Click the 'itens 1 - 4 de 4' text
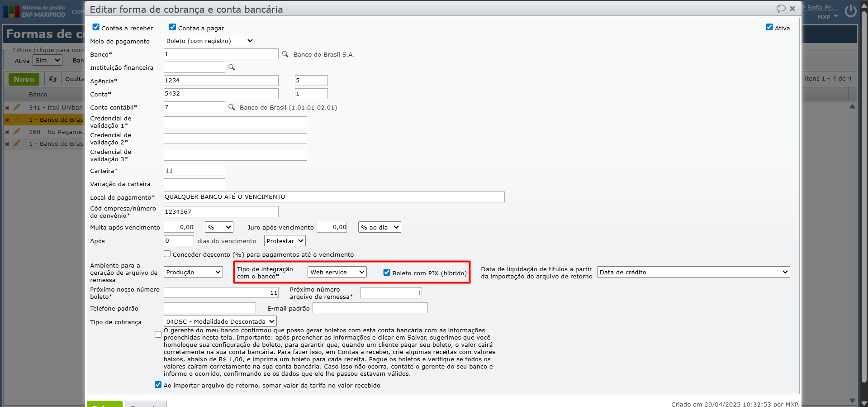868x407 pixels. 828,78
